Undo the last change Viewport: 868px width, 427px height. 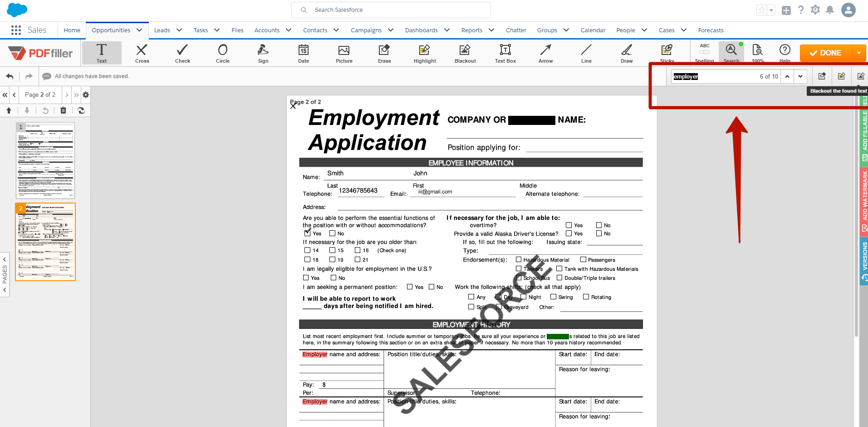(10, 76)
